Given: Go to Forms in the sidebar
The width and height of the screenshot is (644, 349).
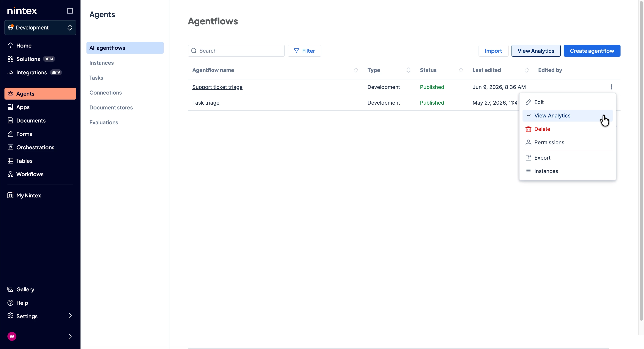Looking at the screenshot, I should click(x=40, y=134).
